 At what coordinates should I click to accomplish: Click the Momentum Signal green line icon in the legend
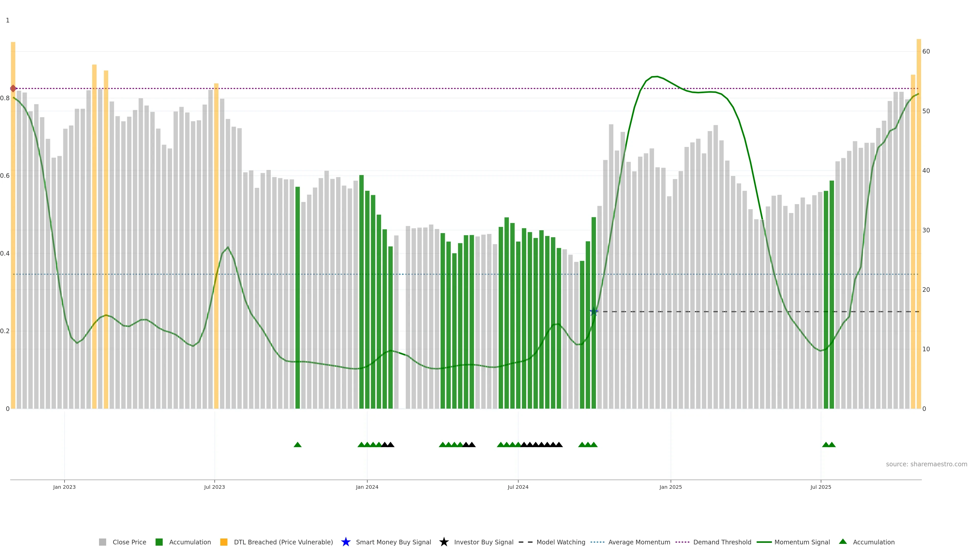coord(764,542)
